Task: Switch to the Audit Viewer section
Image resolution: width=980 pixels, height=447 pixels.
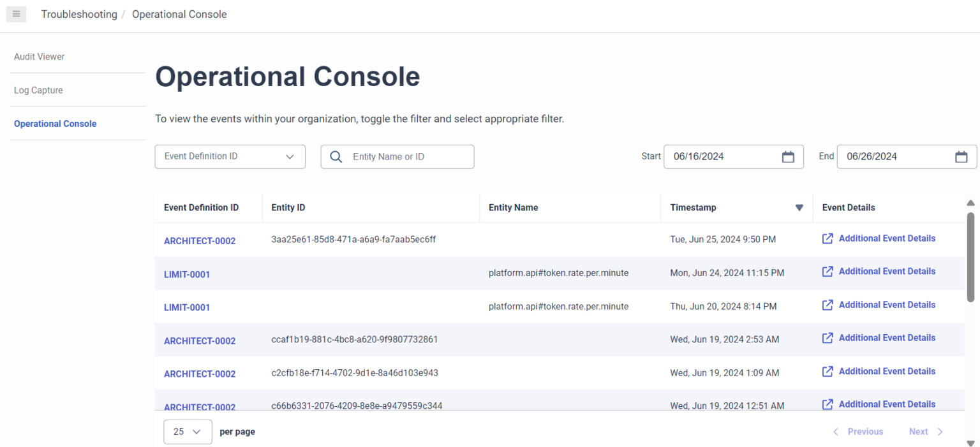Action: click(39, 56)
